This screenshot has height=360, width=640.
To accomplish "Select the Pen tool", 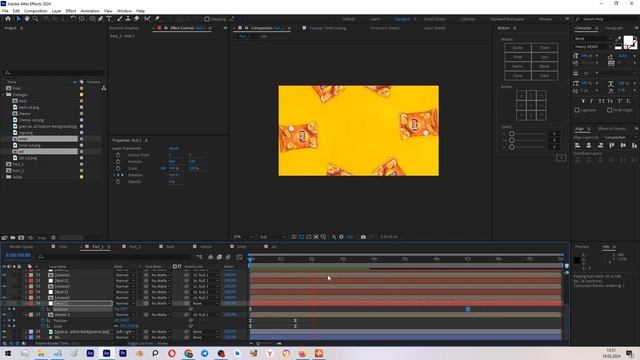I will (x=100, y=19).
